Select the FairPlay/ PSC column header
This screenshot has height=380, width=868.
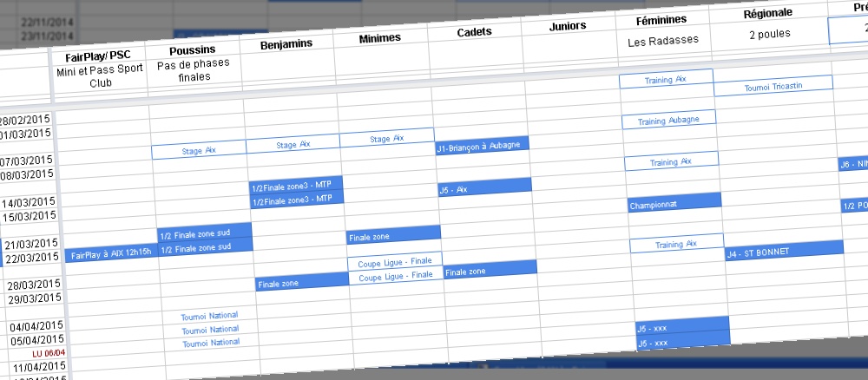tap(99, 57)
